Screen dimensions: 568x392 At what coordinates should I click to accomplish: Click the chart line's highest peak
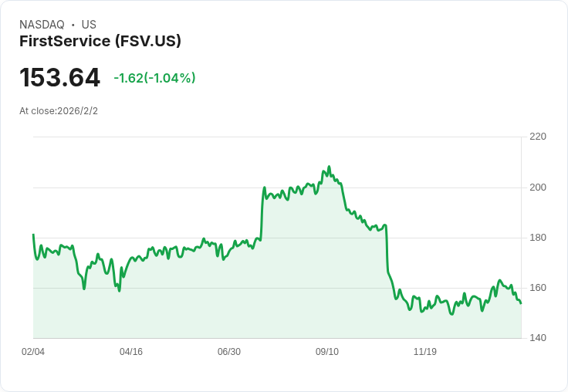pyautogui.click(x=329, y=167)
